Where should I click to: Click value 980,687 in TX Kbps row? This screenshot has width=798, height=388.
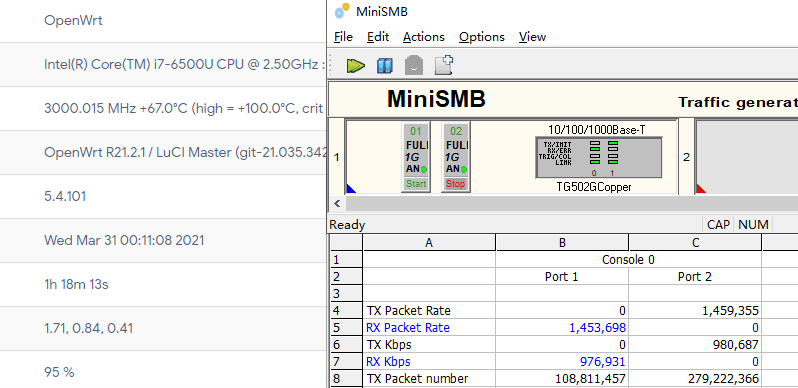(736, 345)
